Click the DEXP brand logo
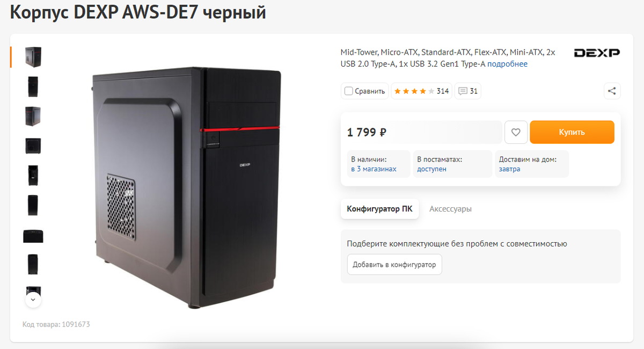Viewport: 644px width, 349px height. coord(597,53)
